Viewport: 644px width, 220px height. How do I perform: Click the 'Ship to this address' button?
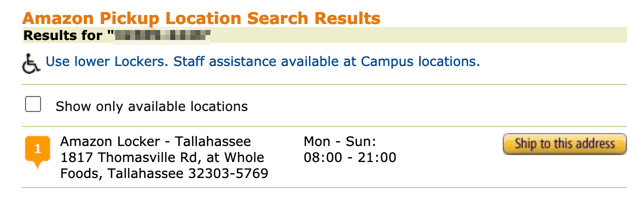pyautogui.click(x=565, y=144)
